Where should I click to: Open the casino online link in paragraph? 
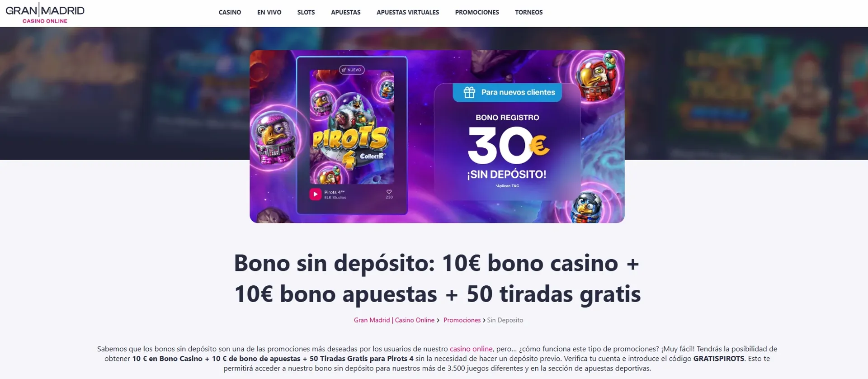tap(471, 349)
